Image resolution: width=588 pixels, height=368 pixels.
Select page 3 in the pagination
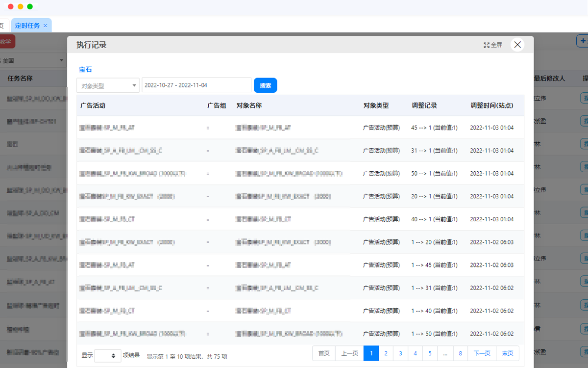click(400, 353)
